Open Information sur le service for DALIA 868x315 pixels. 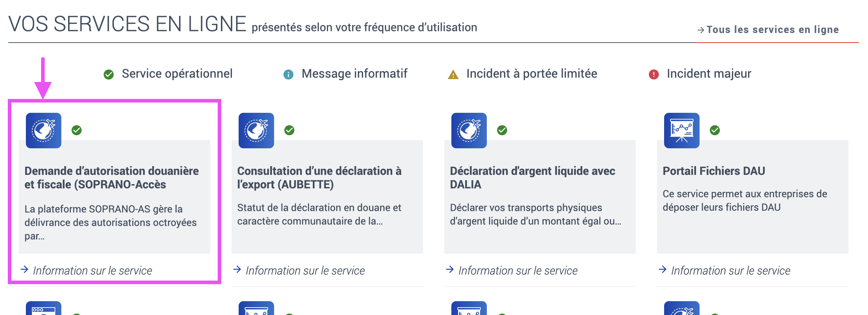tap(518, 271)
